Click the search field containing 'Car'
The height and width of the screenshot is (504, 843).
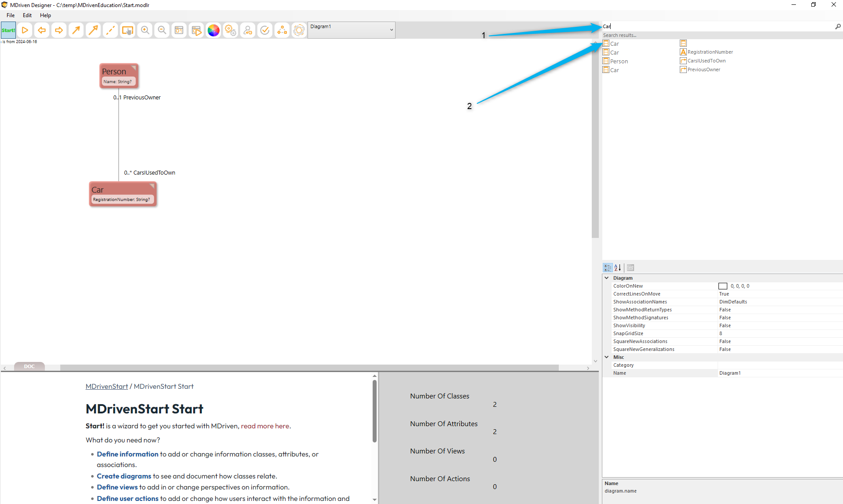(x=717, y=26)
